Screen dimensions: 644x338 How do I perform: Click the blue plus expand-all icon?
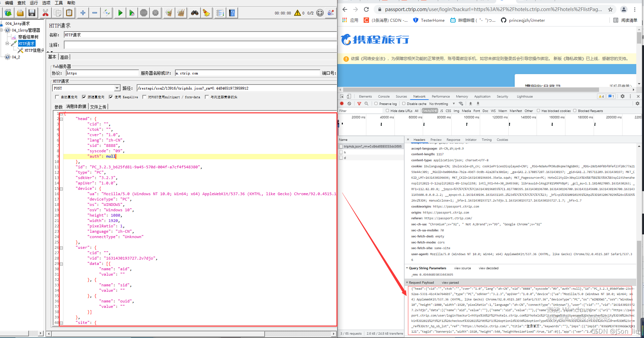click(83, 13)
